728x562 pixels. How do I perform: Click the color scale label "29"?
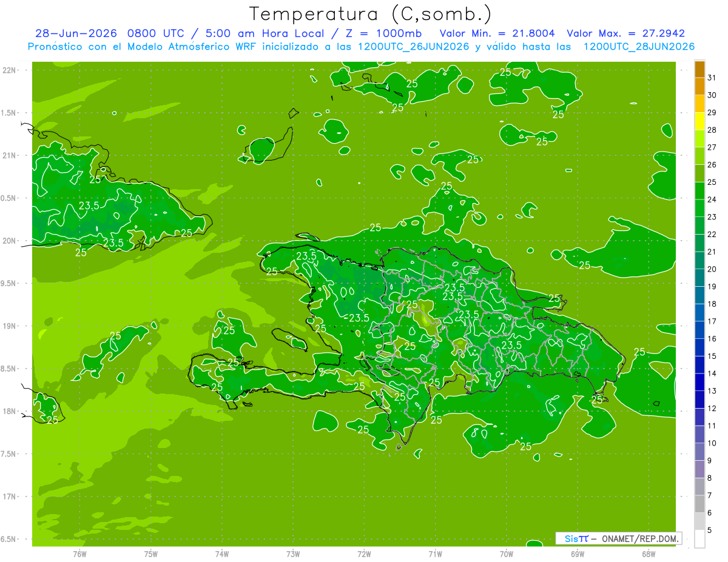point(712,112)
